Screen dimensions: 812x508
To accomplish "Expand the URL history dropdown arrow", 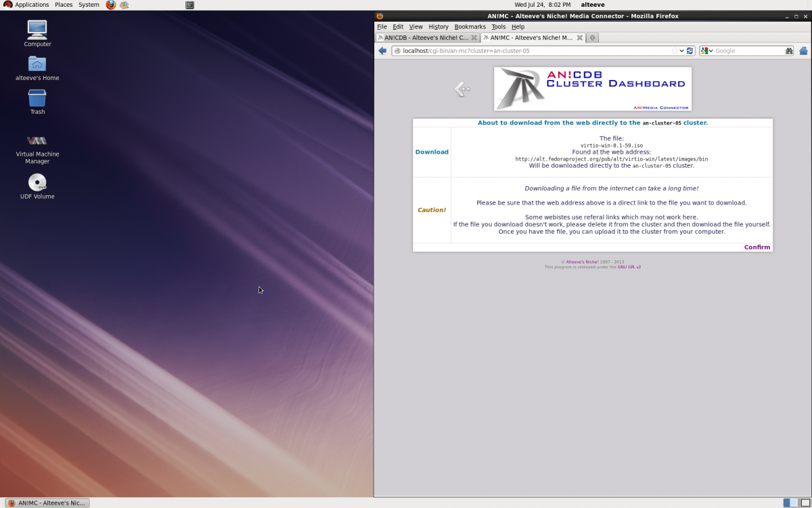I will tap(682, 51).
